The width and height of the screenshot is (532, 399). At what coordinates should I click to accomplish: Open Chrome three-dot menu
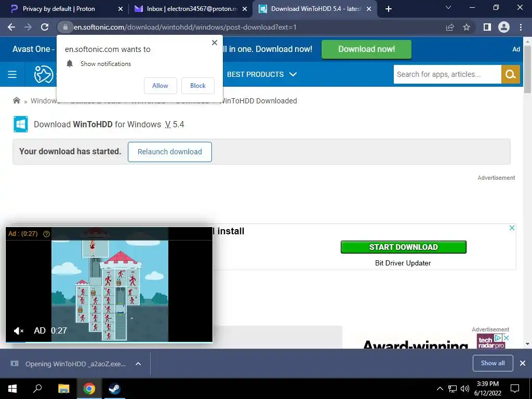coord(521,27)
